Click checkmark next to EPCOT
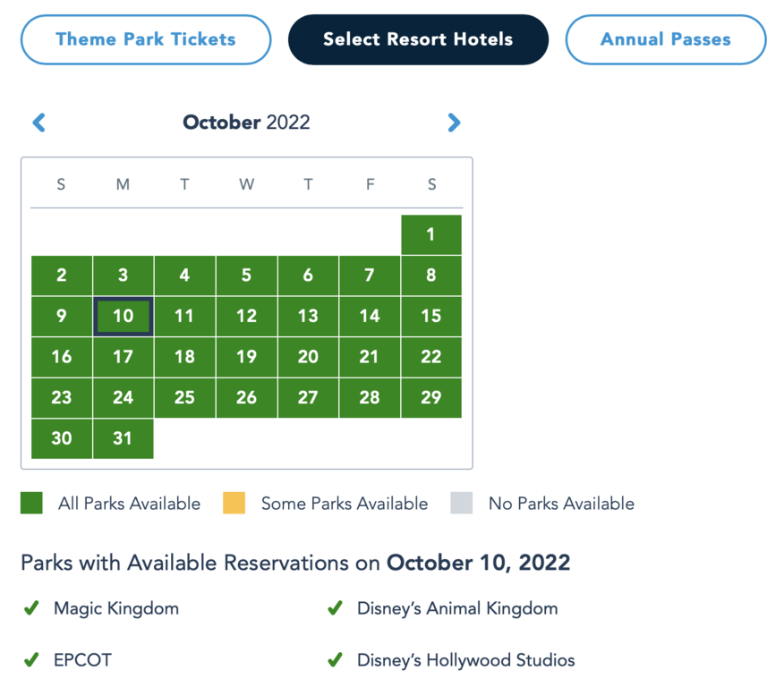This screenshot has width=784, height=687. (x=31, y=660)
